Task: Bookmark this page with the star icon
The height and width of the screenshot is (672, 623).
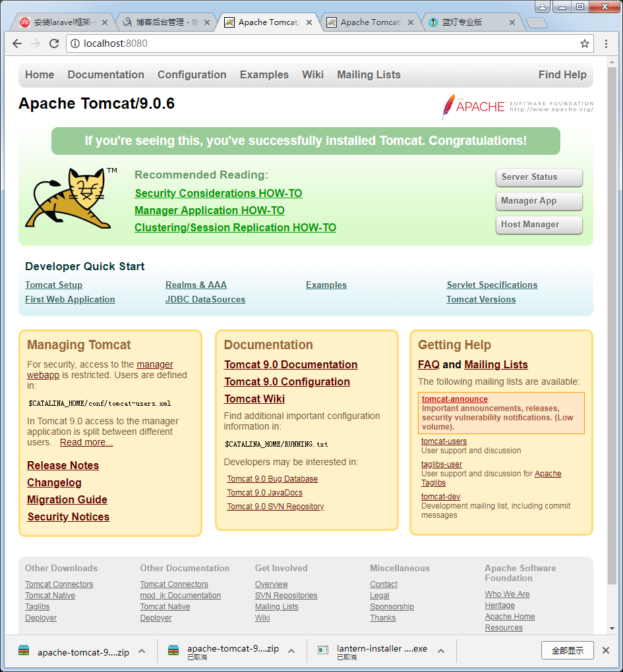Action: pos(584,43)
